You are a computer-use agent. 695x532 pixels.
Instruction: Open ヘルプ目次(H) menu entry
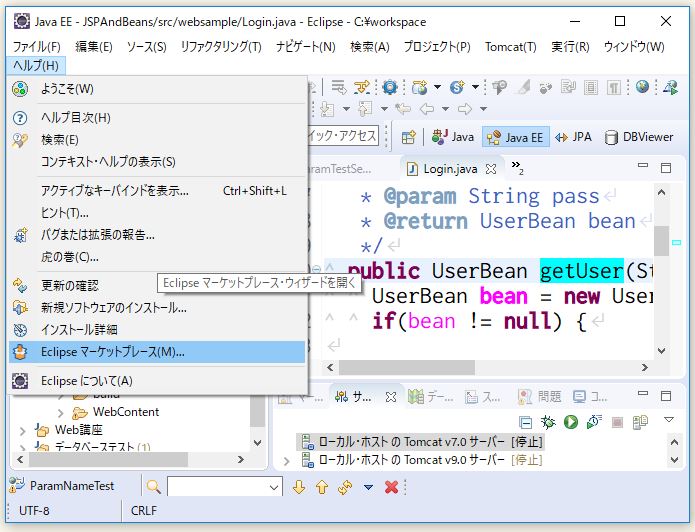pyautogui.click(x=157, y=118)
